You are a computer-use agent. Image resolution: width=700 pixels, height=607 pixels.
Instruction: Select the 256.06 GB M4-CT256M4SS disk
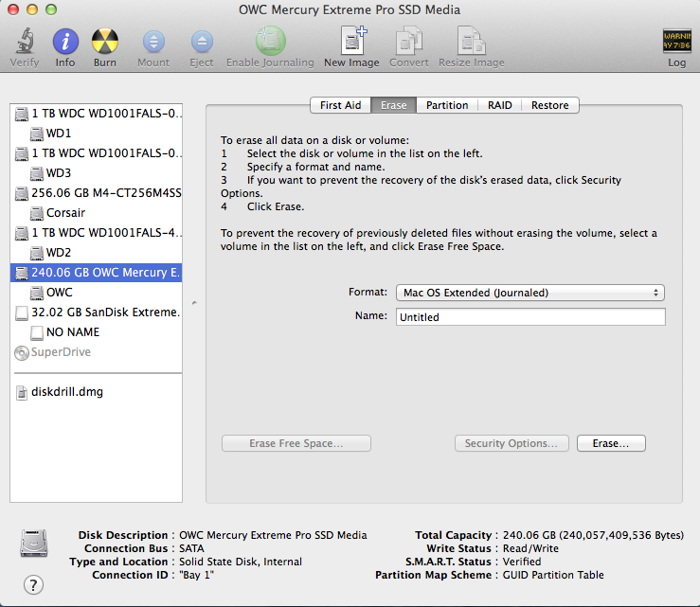[x=96, y=193]
